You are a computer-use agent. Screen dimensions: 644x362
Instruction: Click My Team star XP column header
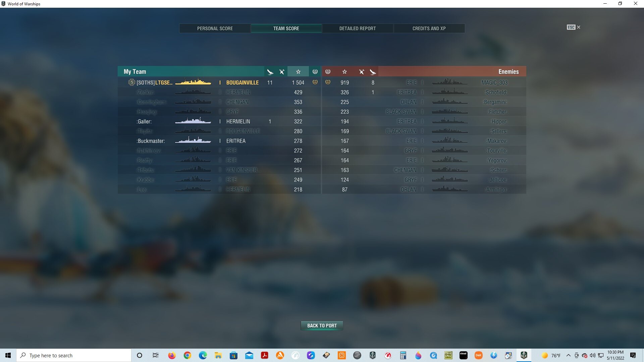click(298, 71)
